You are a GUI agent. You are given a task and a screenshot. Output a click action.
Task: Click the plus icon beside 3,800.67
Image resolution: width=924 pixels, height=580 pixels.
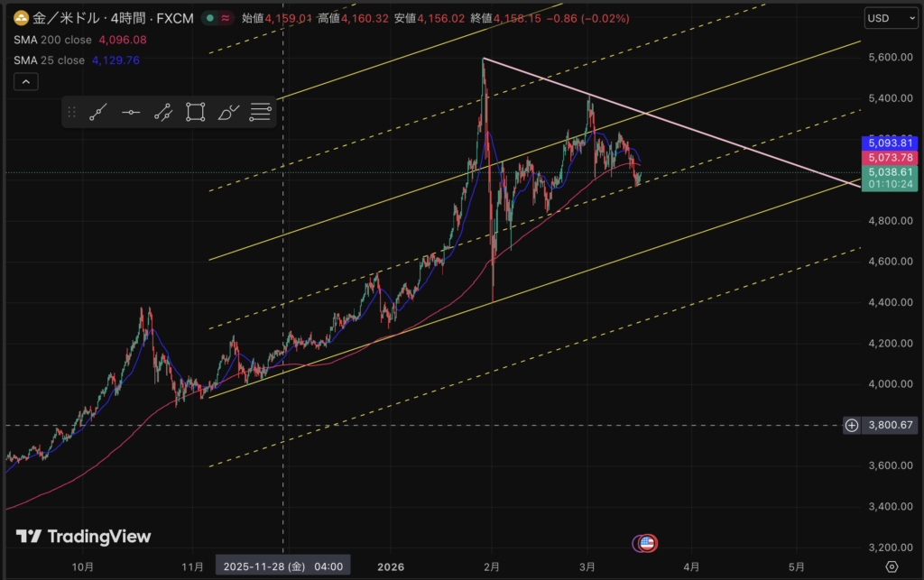(851, 425)
